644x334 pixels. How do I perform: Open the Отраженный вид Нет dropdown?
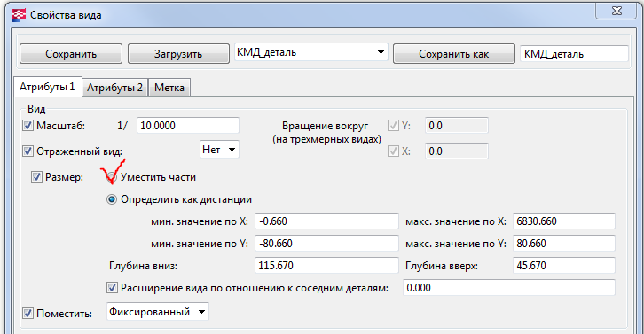point(219,150)
